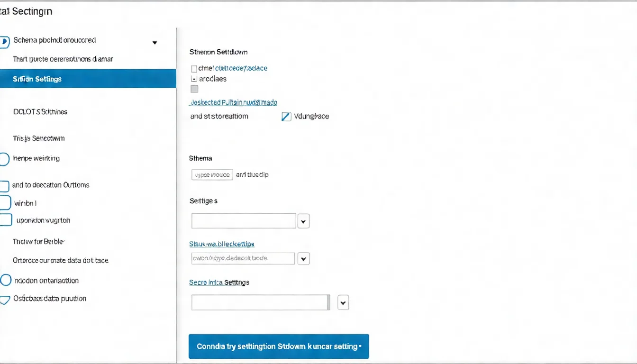
Task: Click the icon beside Schena pbcindt oroucored
Action: 4,42
